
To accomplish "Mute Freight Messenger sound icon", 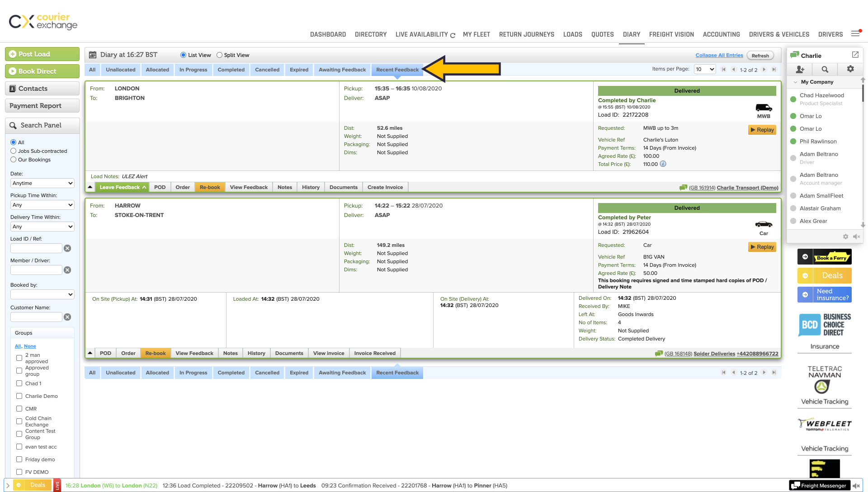I will (856, 486).
